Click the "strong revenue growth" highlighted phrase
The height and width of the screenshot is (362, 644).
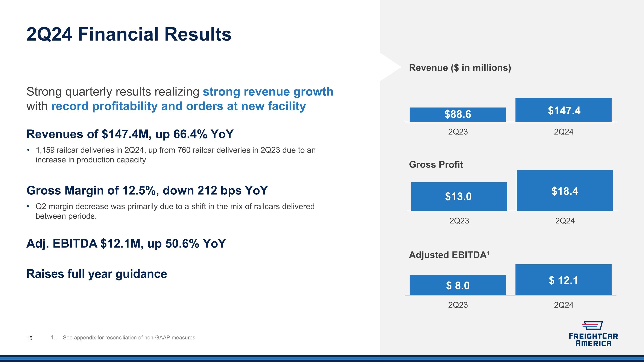(x=268, y=92)
